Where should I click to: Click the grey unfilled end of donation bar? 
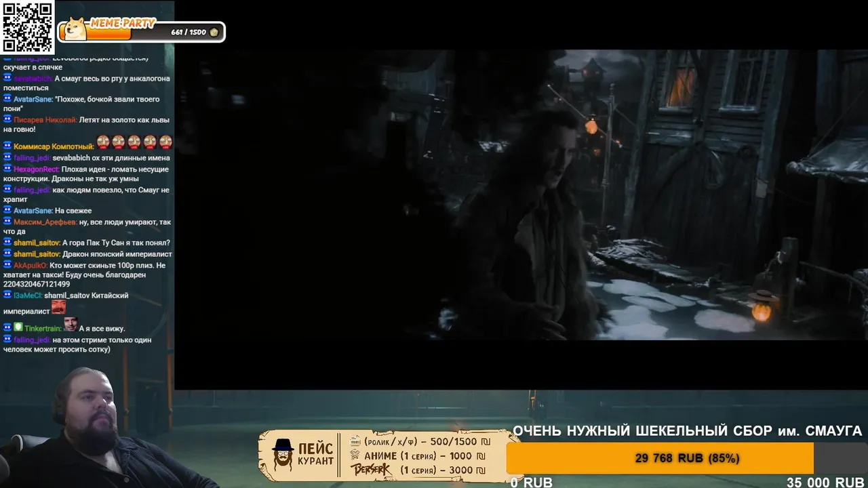841,458
